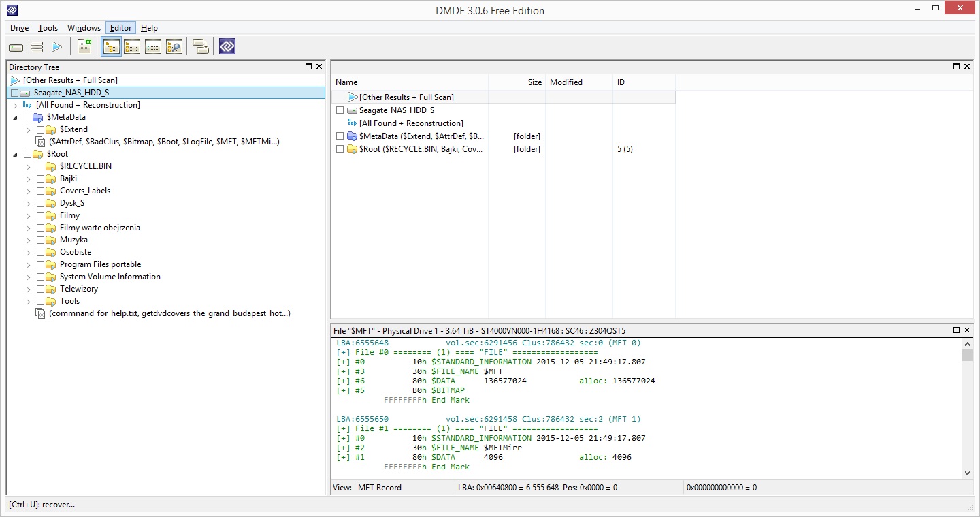Check the Osobiste folder checkbox
The image size is (980, 517).
(41, 252)
